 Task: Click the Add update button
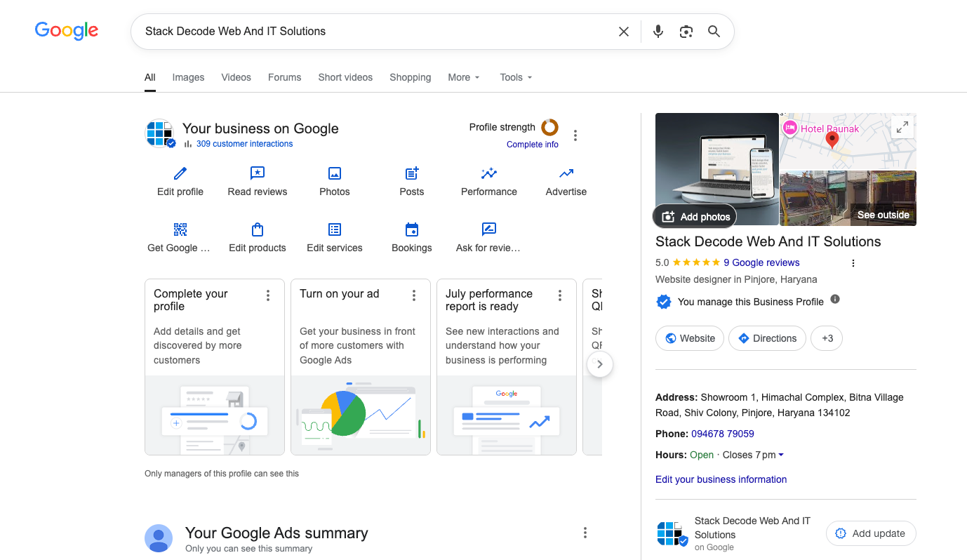point(871,533)
